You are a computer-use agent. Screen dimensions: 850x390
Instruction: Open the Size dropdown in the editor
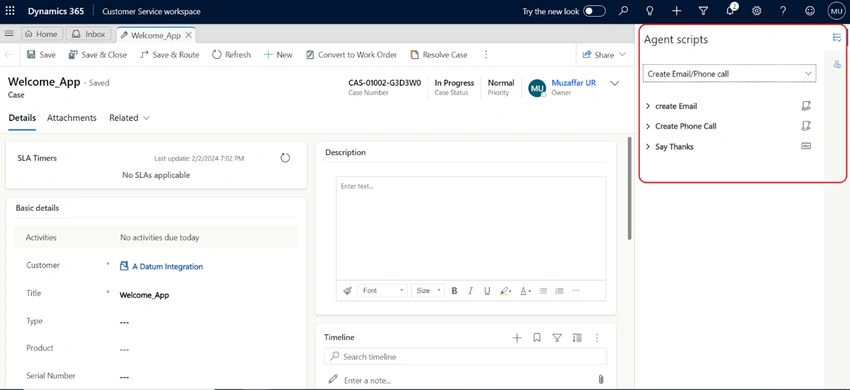point(428,291)
